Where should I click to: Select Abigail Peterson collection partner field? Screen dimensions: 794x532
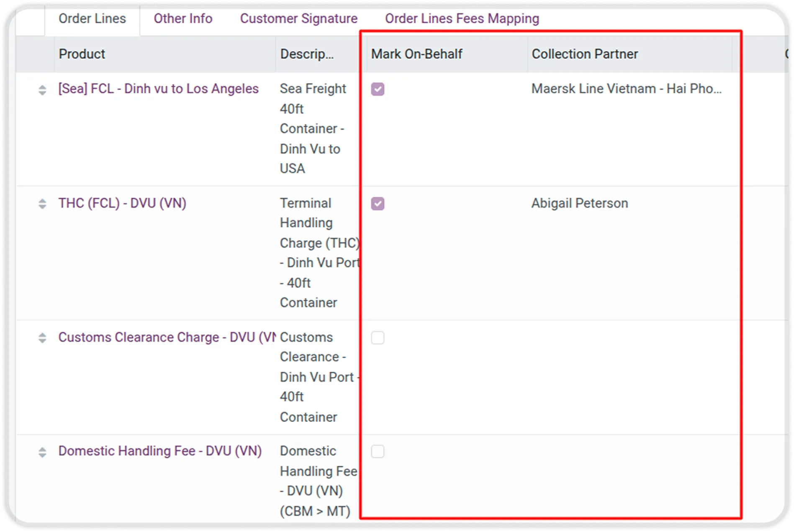[580, 203]
